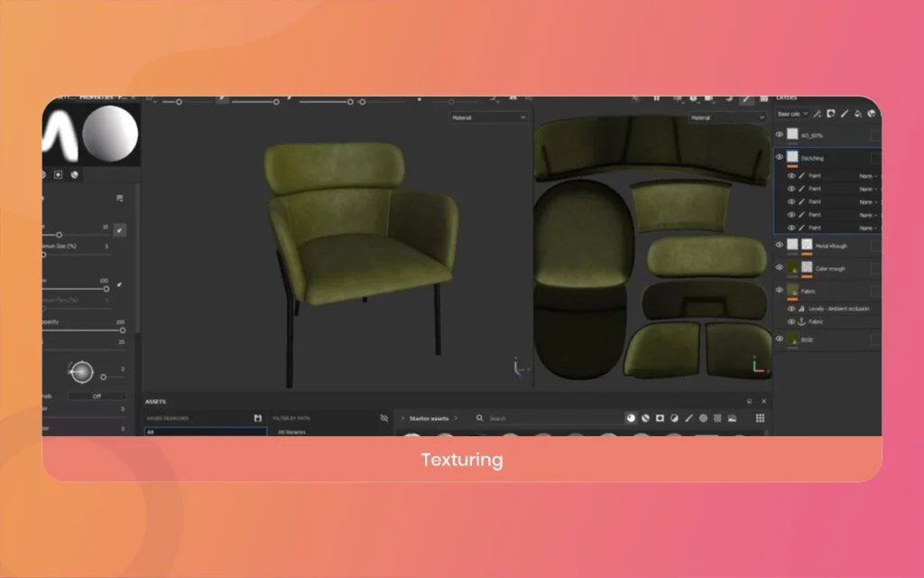Hide the Color+rough layer

[x=780, y=267]
